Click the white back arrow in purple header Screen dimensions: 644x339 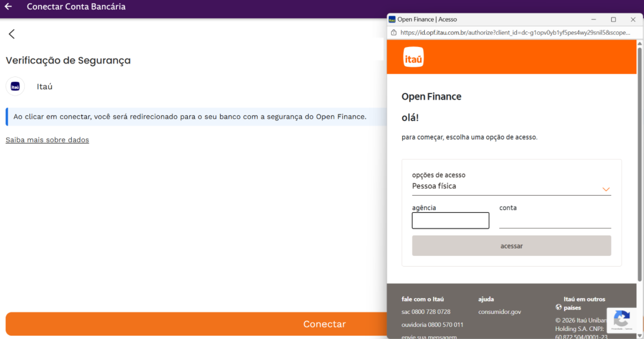[x=8, y=6]
